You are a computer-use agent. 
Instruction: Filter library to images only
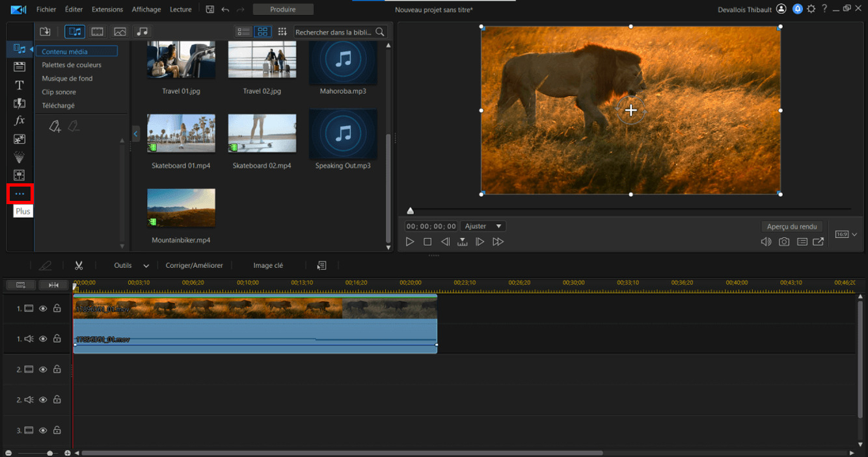coord(120,31)
